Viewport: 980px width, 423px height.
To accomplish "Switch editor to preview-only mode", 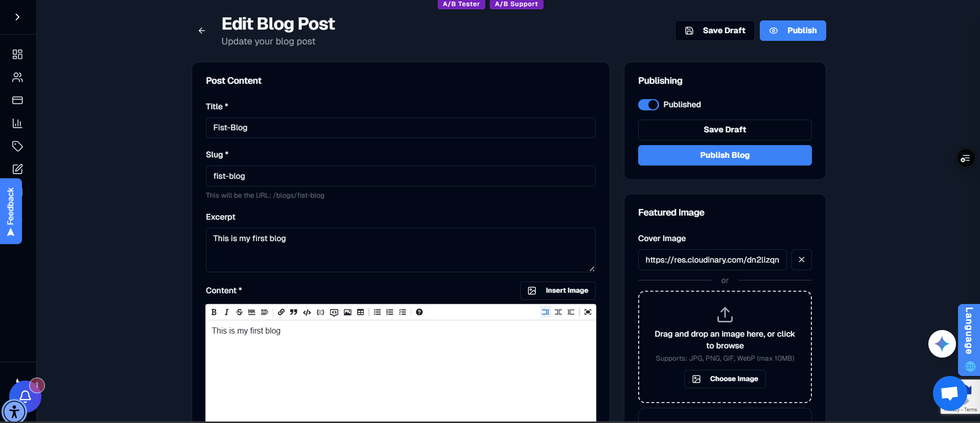I will [x=571, y=312].
